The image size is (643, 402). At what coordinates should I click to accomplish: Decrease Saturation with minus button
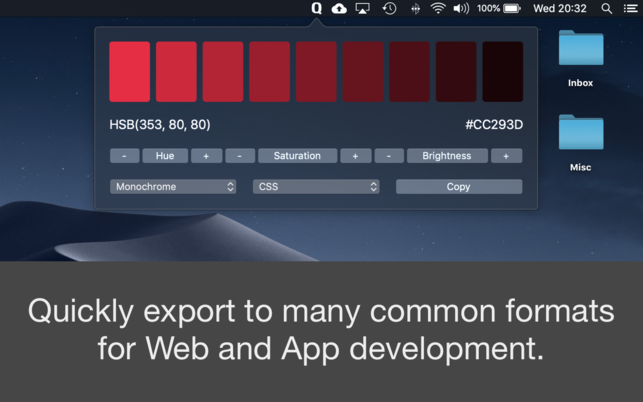tap(240, 156)
